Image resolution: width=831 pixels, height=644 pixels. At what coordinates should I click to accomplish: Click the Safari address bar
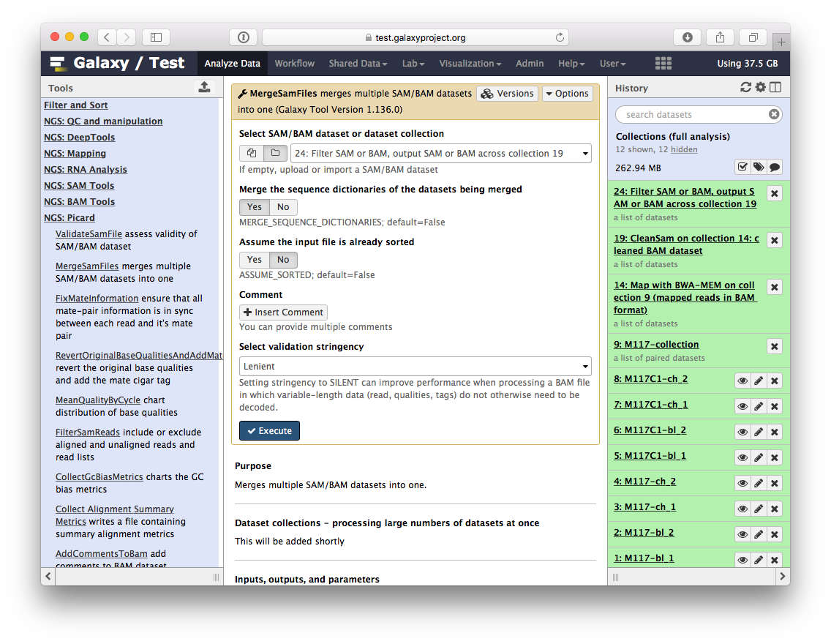pyautogui.click(x=415, y=37)
